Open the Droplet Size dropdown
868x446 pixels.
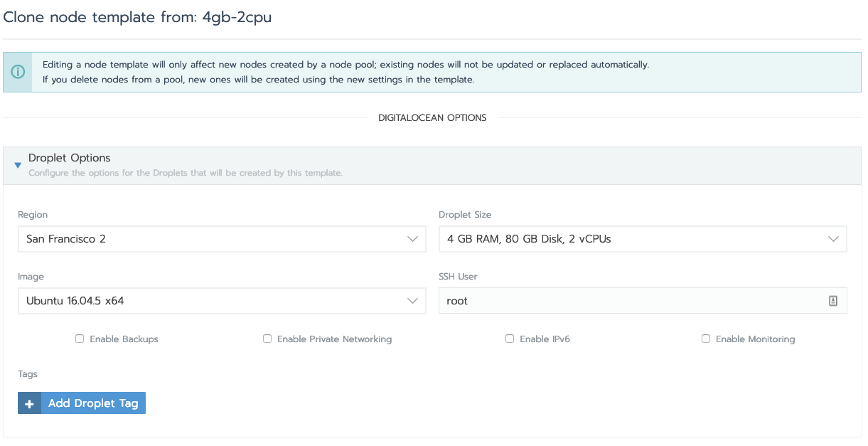click(643, 239)
